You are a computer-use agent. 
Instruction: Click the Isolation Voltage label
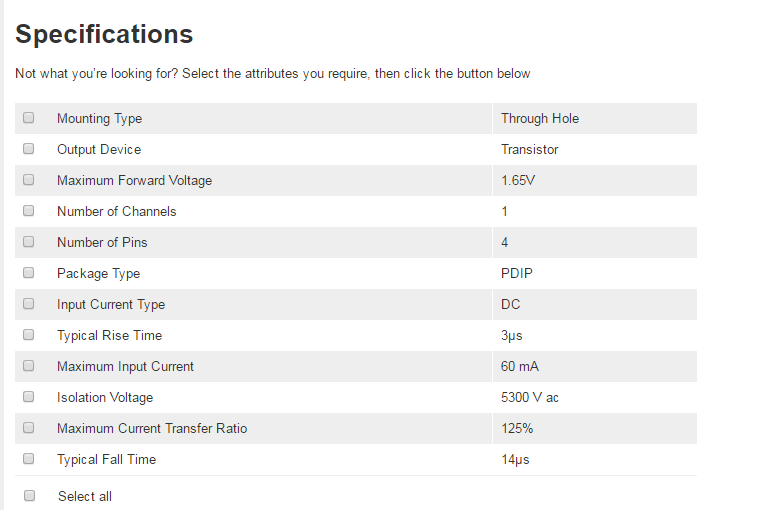tap(105, 398)
